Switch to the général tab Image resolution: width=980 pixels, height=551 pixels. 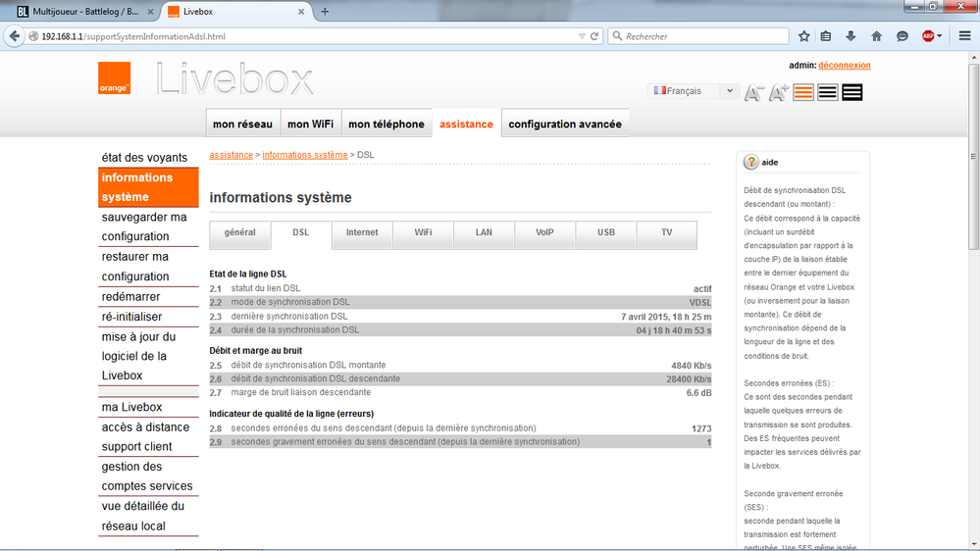click(x=240, y=233)
